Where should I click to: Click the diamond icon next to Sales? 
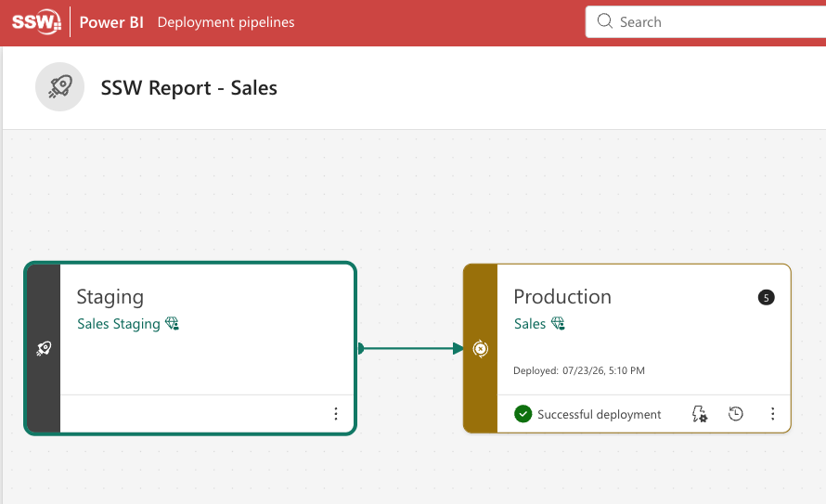click(x=558, y=323)
